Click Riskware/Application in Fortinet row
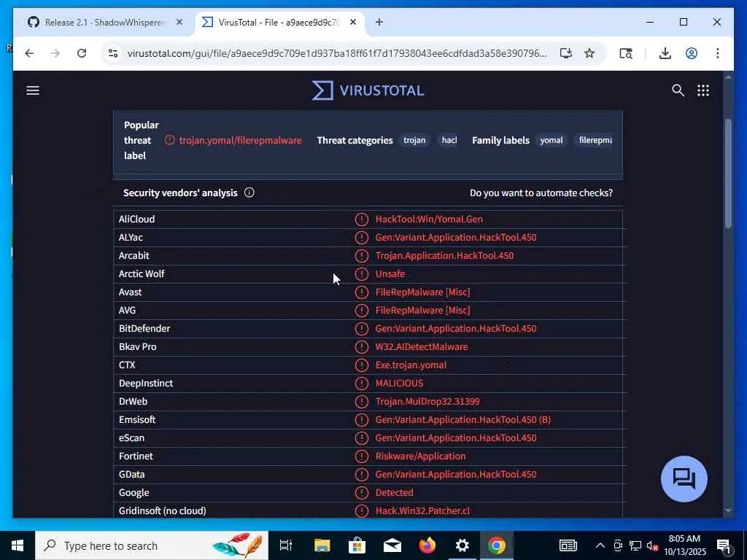747x560 pixels. click(x=421, y=456)
